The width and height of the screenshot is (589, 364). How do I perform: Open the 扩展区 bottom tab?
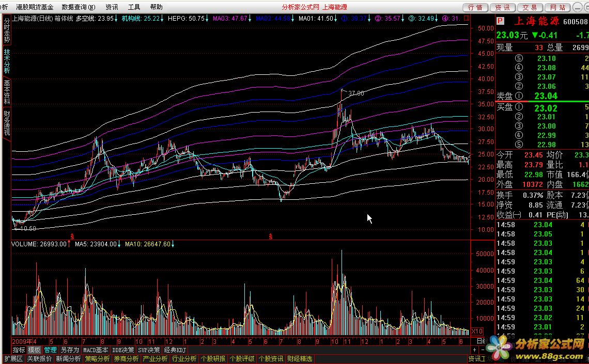click(x=13, y=359)
